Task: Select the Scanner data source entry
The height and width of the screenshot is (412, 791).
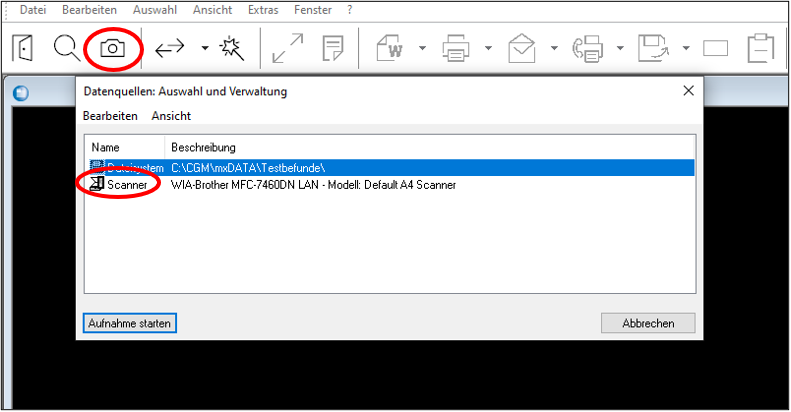Action: 127,185
